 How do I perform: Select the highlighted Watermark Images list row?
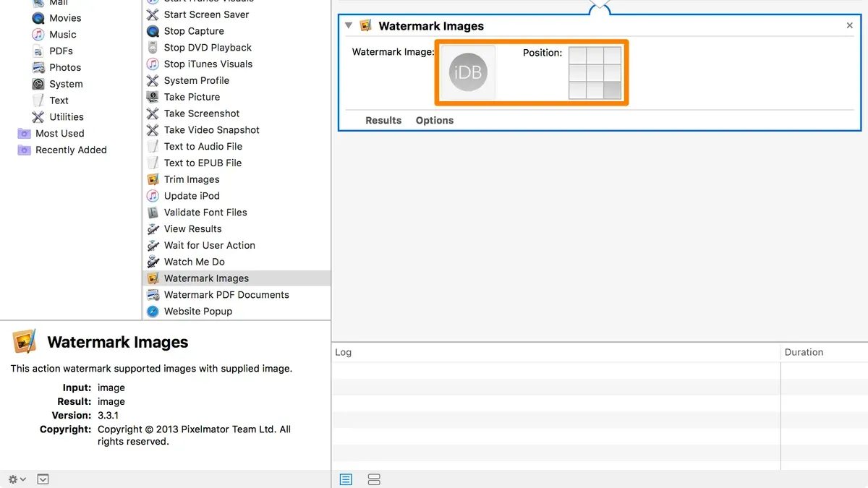click(x=237, y=278)
